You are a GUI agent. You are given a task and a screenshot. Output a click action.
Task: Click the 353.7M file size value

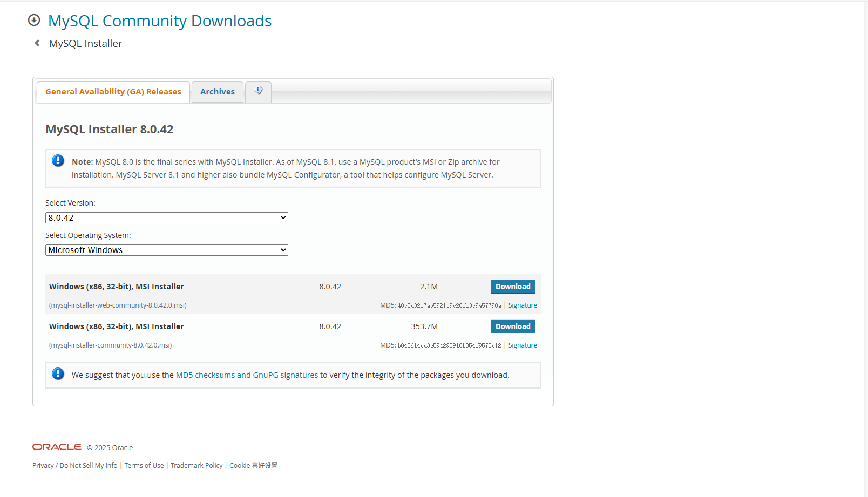(x=424, y=326)
